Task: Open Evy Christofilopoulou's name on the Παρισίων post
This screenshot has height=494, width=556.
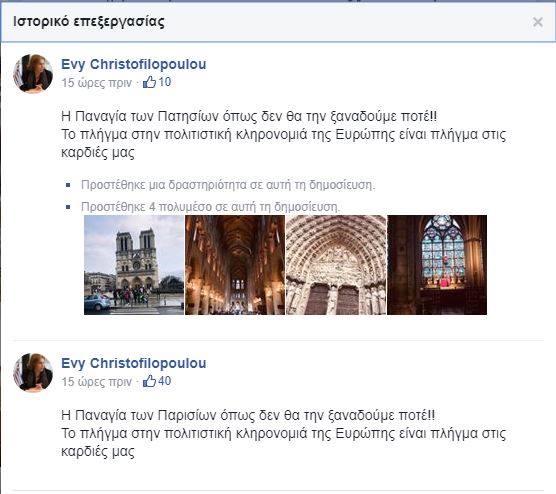Action: pos(134,363)
